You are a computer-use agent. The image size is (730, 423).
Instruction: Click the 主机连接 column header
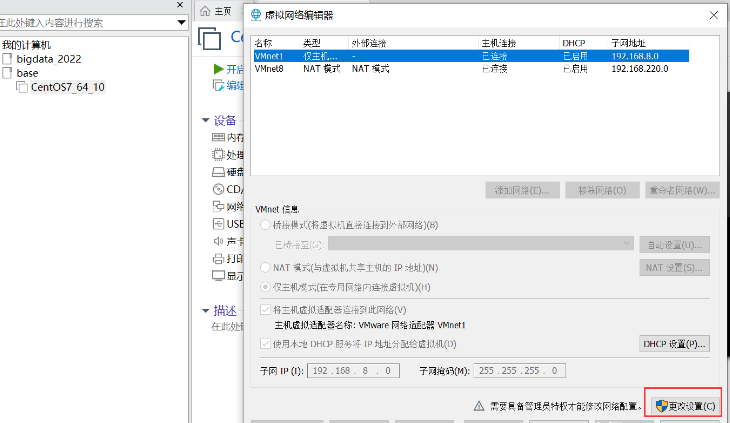click(519, 43)
